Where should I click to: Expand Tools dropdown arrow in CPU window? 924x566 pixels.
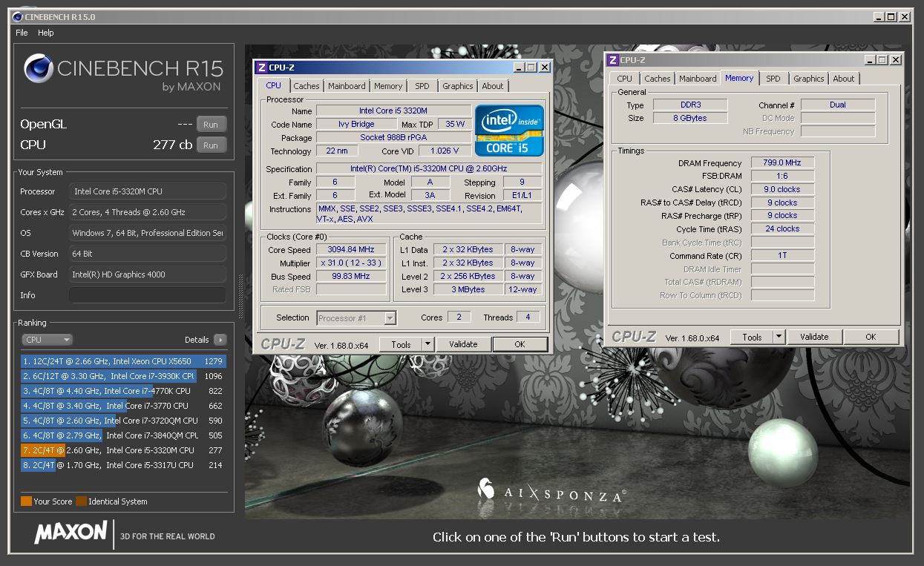tap(427, 344)
